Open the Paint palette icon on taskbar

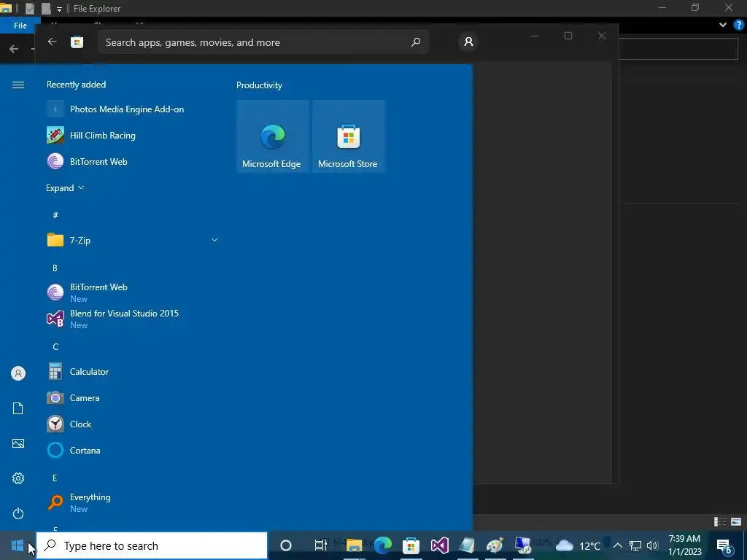(x=495, y=545)
